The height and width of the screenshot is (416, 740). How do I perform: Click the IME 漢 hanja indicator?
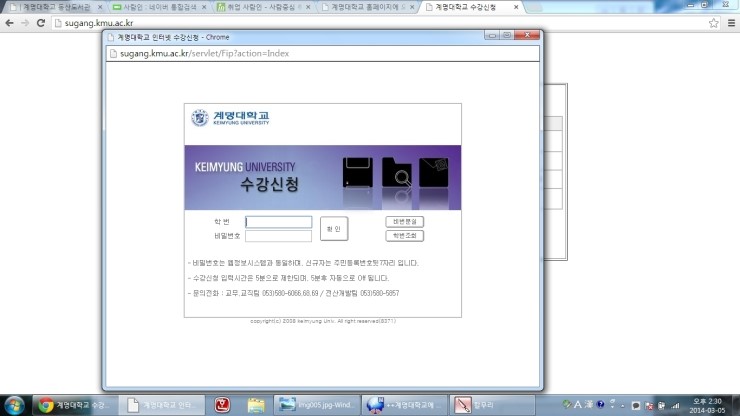point(589,405)
